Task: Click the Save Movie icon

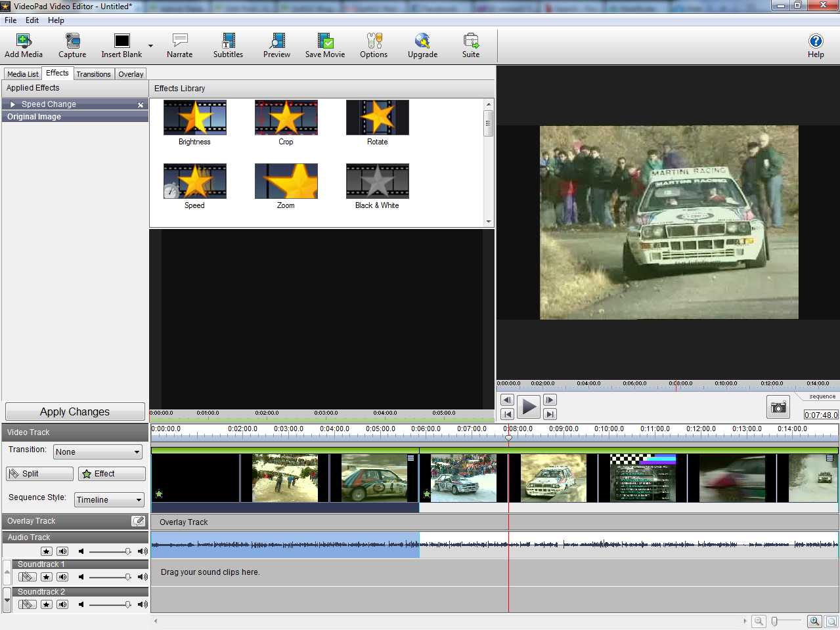Action: click(325, 41)
